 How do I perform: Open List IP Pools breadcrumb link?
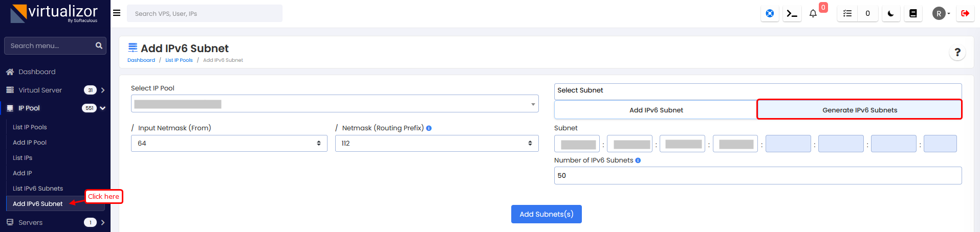pyautogui.click(x=179, y=60)
